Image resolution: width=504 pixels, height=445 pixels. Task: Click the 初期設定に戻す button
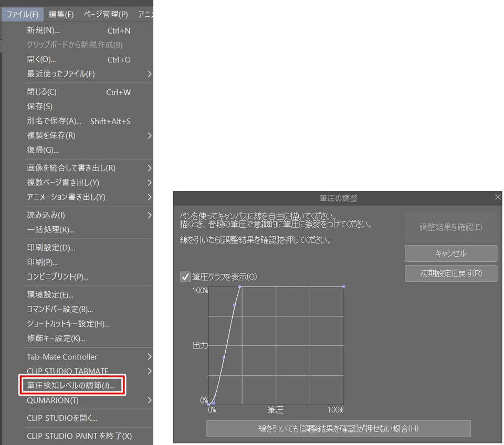click(x=450, y=273)
